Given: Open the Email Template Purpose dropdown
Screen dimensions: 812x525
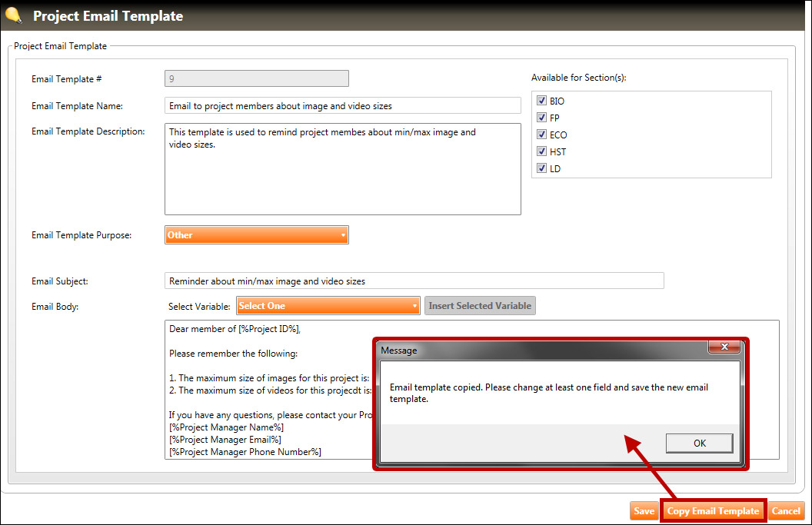Looking at the screenshot, I should (x=256, y=235).
